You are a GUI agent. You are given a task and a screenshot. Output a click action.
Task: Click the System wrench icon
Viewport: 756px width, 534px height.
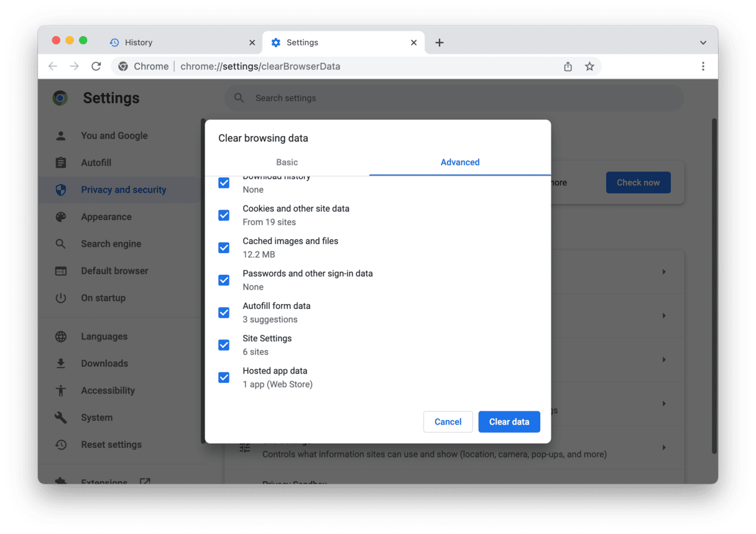[x=61, y=418]
